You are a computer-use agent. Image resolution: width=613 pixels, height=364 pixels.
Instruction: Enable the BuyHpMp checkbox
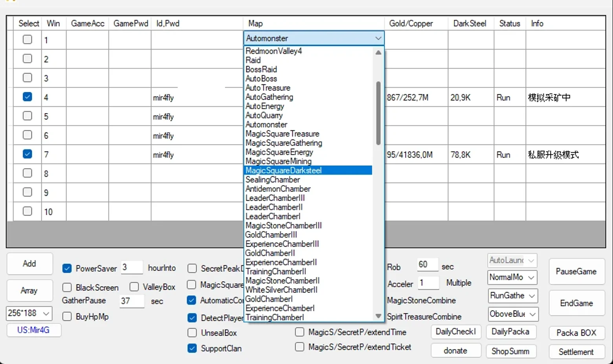tap(67, 316)
